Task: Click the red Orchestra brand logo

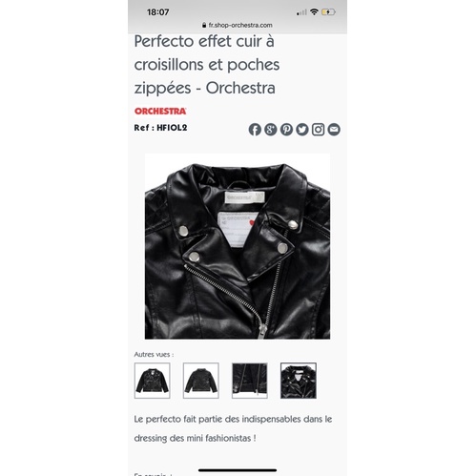Action: pos(160,112)
